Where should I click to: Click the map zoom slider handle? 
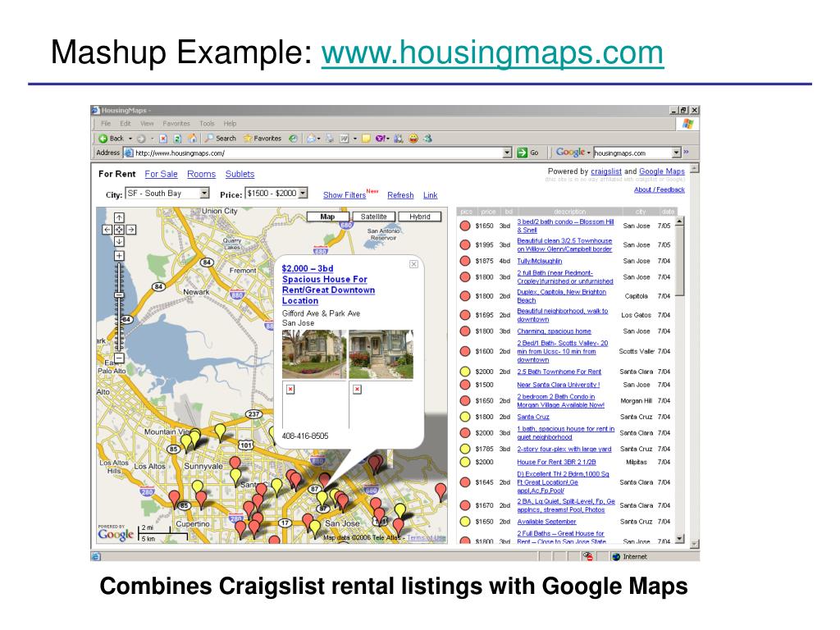pos(119,294)
